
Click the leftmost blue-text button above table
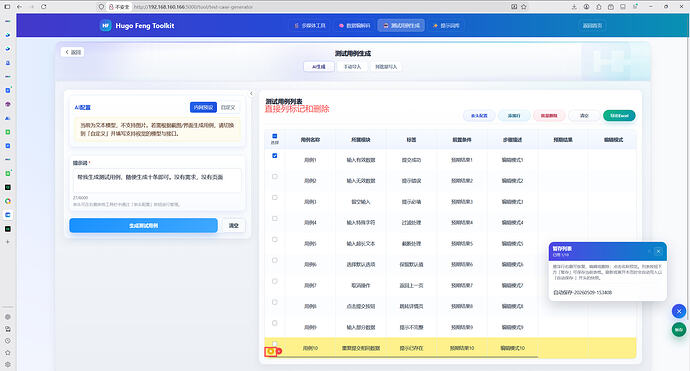pos(479,116)
